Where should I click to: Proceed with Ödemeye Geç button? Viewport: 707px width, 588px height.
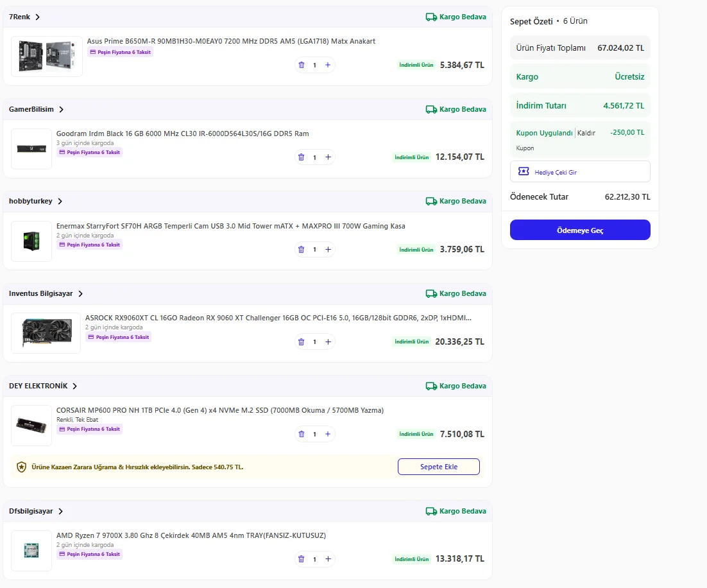(x=580, y=230)
